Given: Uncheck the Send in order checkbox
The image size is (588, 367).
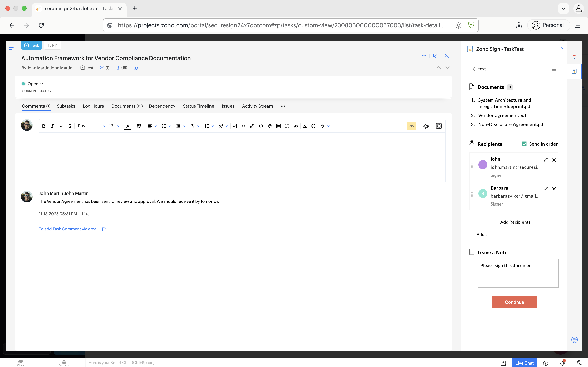Looking at the screenshot, I should coord(524,144).
